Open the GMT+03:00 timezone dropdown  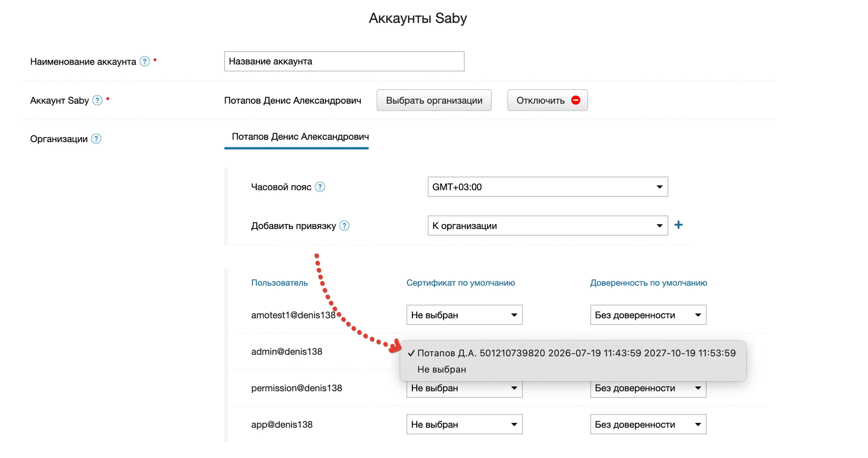[x=547, y=187]
